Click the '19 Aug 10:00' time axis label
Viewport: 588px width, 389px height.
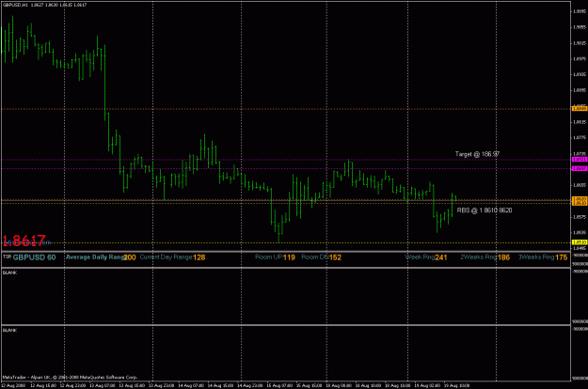456,385
